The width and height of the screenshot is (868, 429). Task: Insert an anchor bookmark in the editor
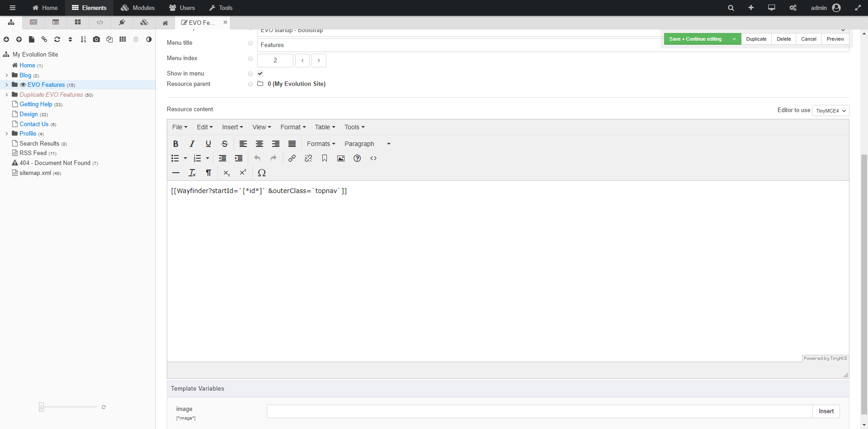coord(325,158)
